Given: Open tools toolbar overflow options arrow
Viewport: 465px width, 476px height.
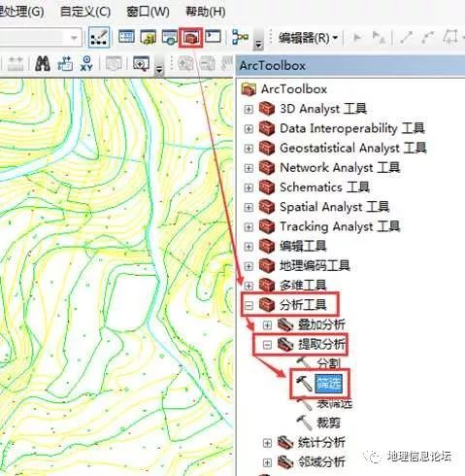Looking at the screenshot, I should pos(159,69).
